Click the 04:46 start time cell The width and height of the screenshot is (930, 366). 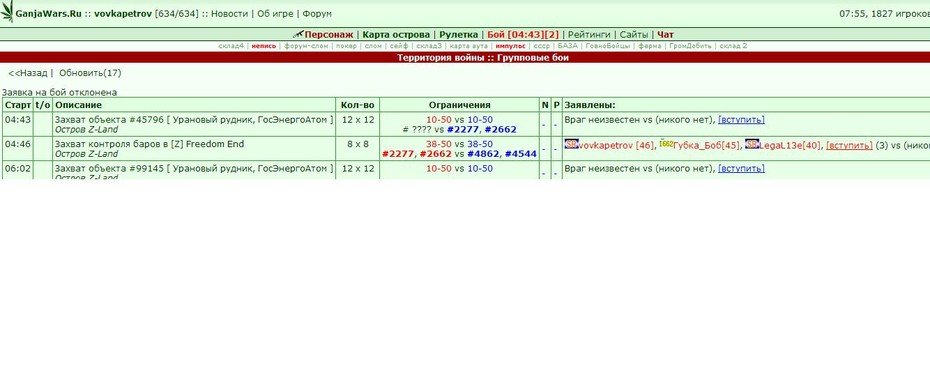(x=17, y=148)
